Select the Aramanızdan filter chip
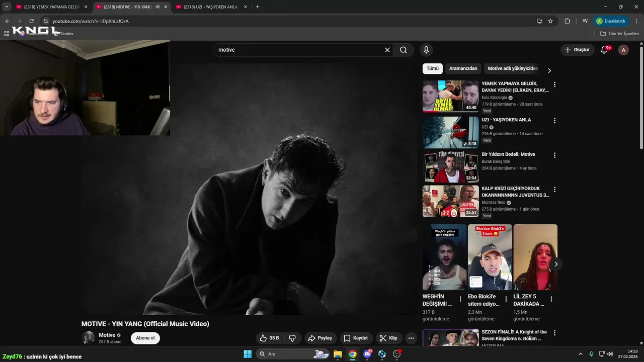The image size is (644, 362). pos(463,68)
